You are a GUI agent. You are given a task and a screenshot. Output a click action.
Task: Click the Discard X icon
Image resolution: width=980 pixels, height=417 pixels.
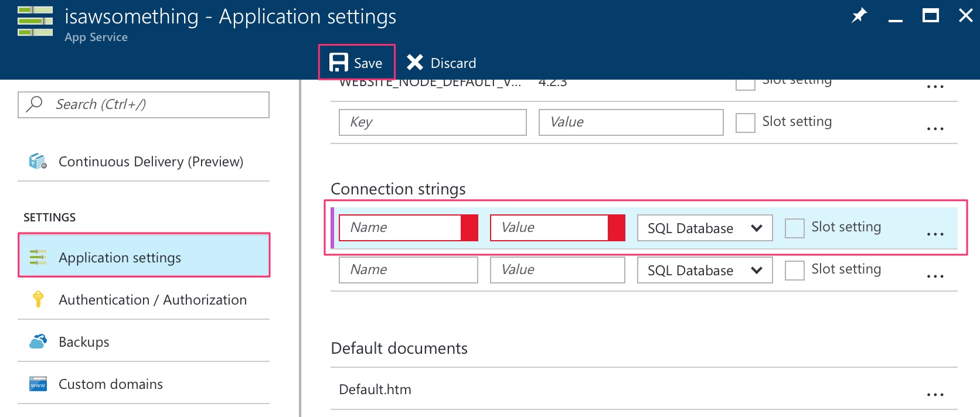click(415, 62)
